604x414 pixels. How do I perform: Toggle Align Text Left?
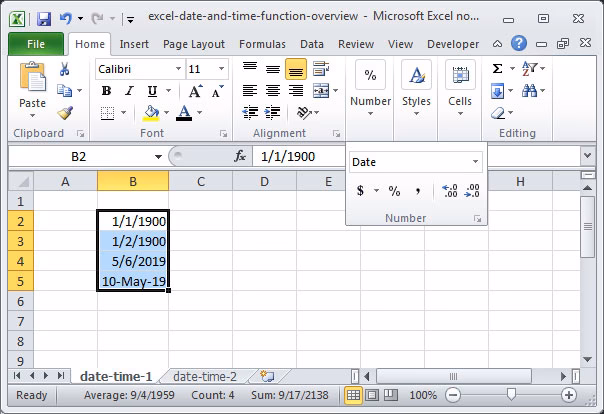pos(250,91)
